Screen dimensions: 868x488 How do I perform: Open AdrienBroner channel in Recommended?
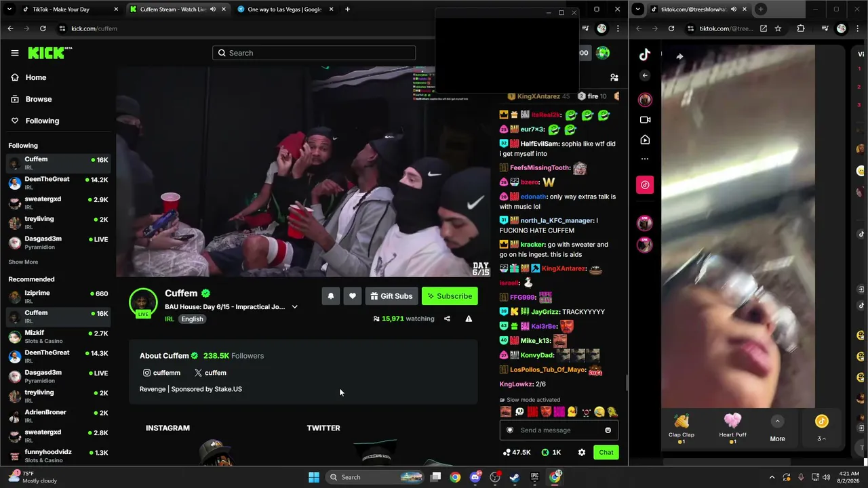coord(57,415)
